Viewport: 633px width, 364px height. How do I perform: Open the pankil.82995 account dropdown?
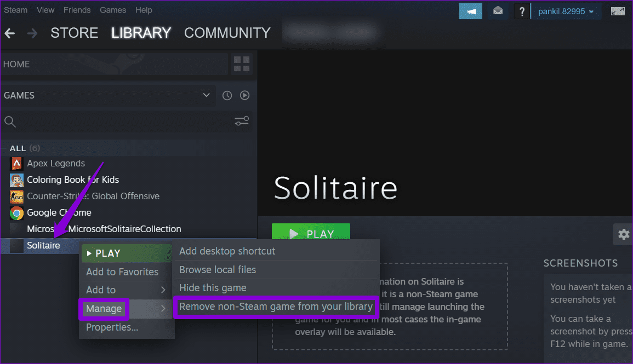coord(566,11)
